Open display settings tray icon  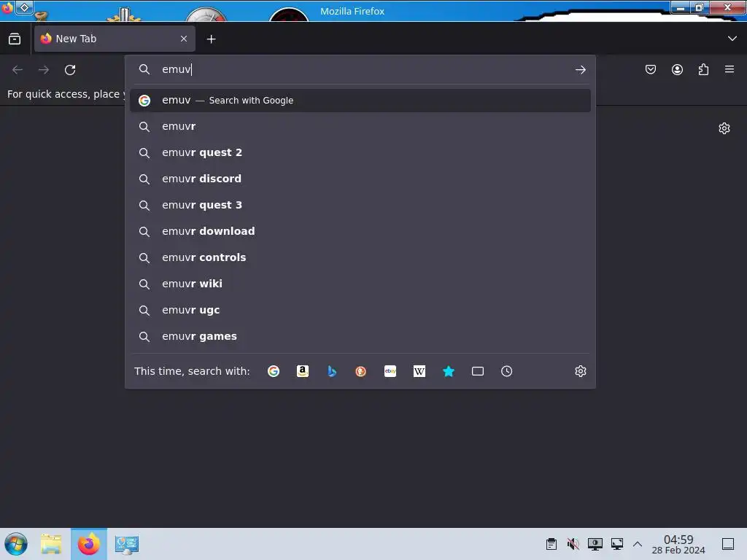coord(595,544)
